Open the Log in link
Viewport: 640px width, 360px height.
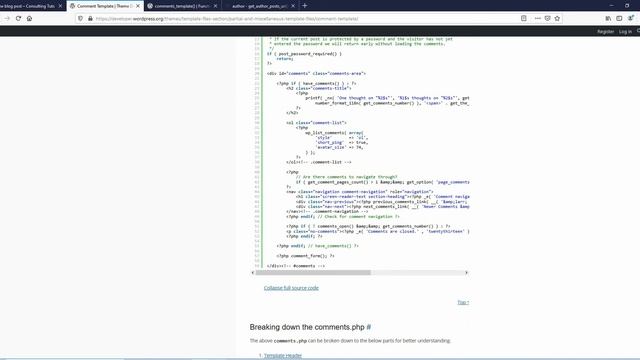(x=625, y=31)
